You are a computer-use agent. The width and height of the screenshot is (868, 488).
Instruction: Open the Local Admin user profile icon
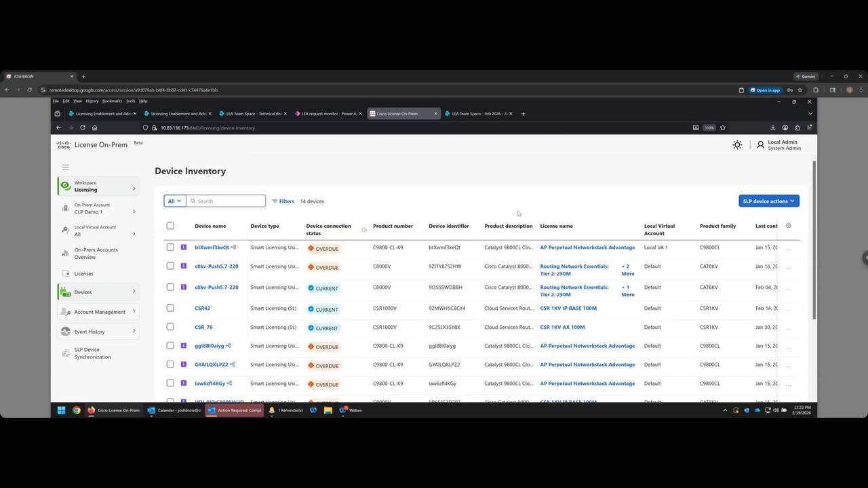(760, 145)
